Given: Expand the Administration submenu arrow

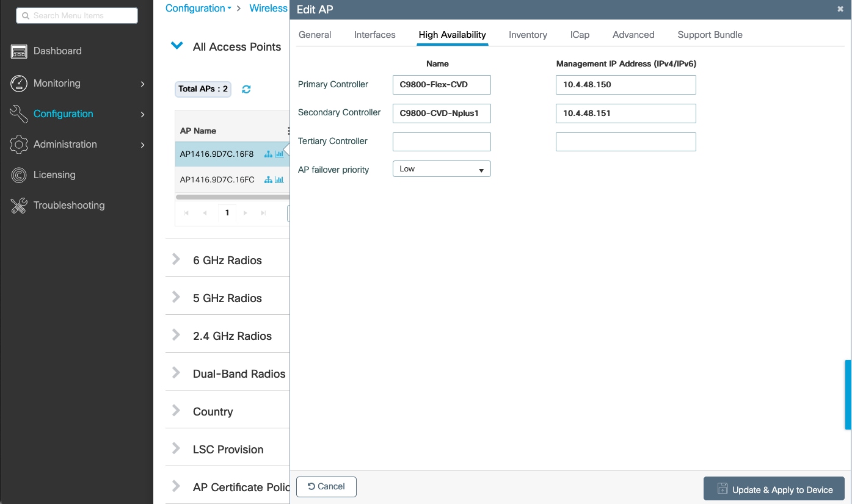Looking at the screenshot, I should pos(143,145).
